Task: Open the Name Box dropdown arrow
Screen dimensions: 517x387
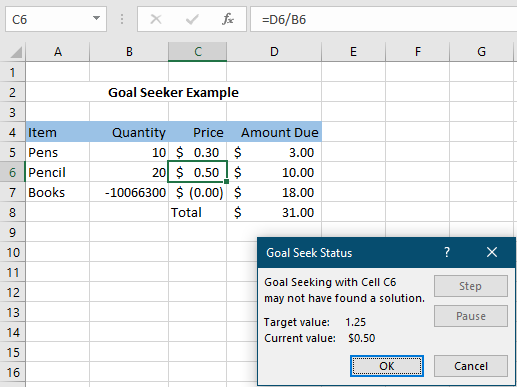Action: 96,18
